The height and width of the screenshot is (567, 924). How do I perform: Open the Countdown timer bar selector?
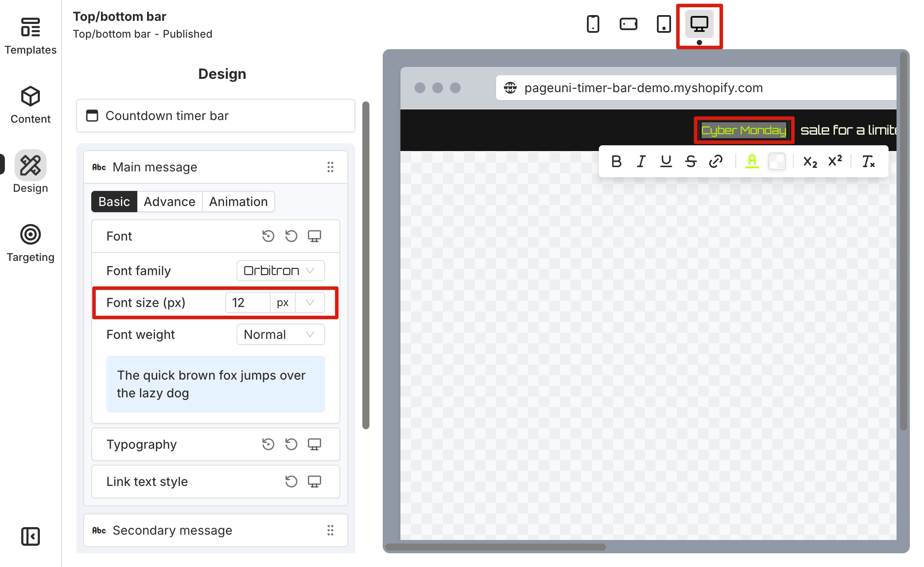(216, 116)
